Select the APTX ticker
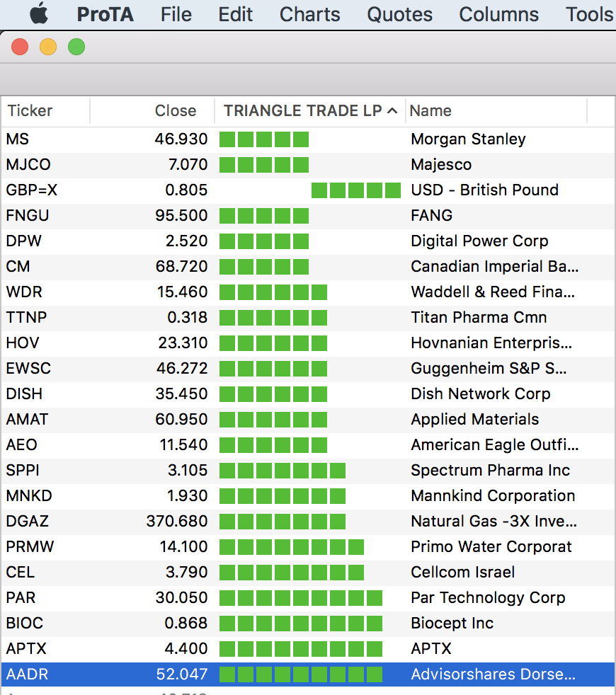The width and height of the screenshot is (616, 695). click(26, 649)
